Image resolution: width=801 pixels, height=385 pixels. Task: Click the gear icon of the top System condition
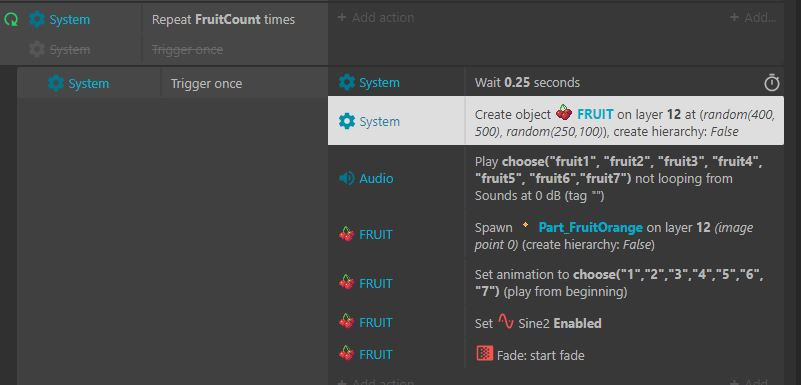[x=37, y=19]
